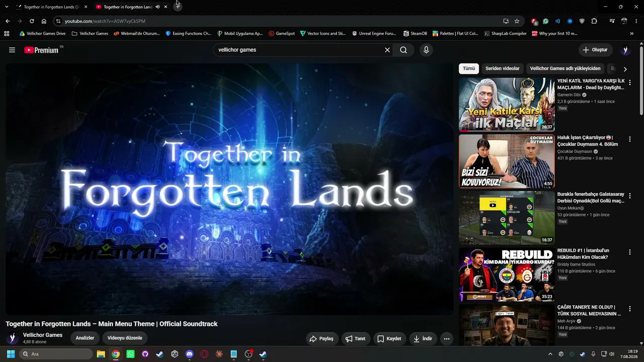Open the Analizler analytics button

click(x=85, y=338)
